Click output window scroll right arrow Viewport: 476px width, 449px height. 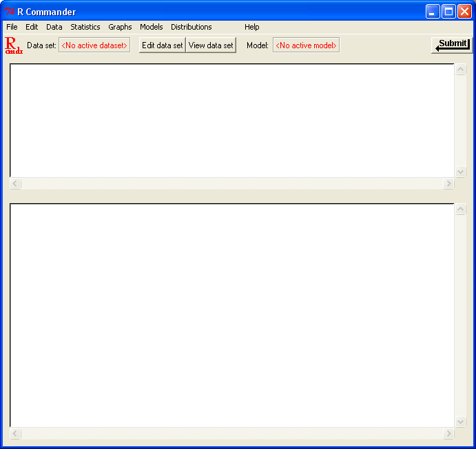coord(448,434)
